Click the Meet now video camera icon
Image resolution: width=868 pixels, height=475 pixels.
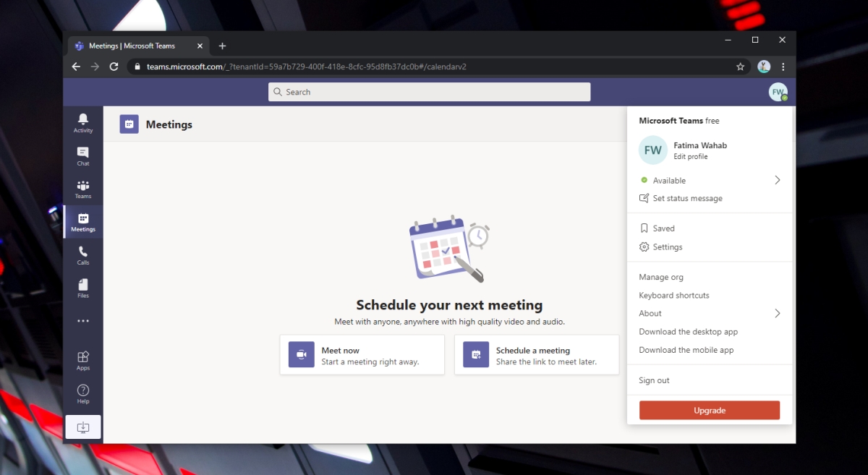[302, 354]
